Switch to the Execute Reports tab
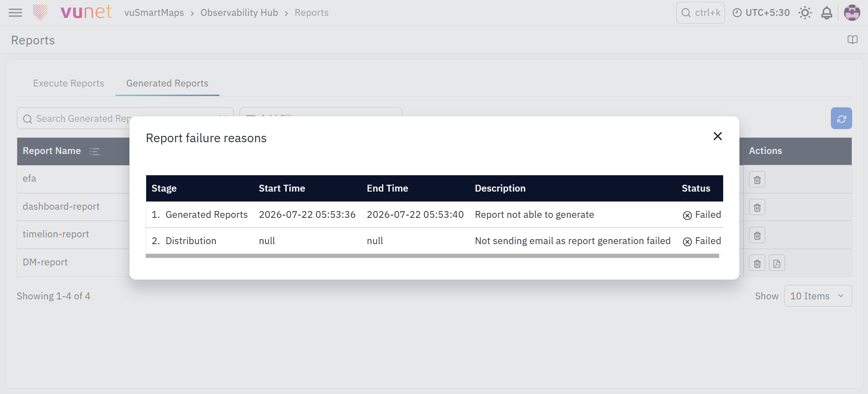This screenshot has width=868, height=394. coord(69,83)
